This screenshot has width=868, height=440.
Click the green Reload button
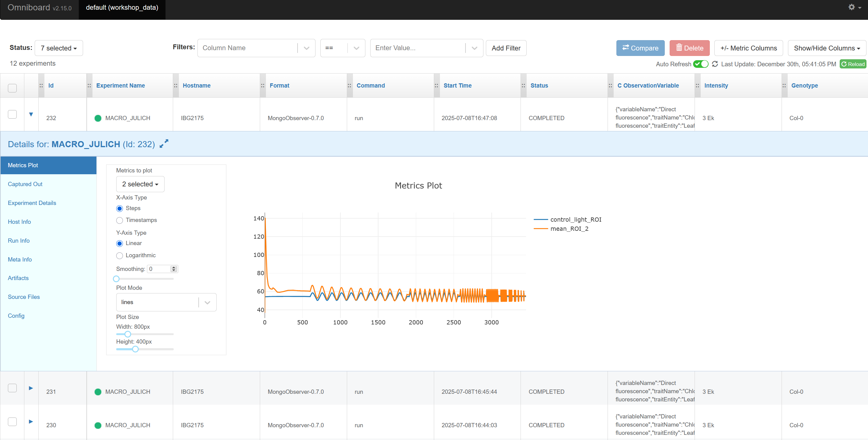[x=852, y=64]
